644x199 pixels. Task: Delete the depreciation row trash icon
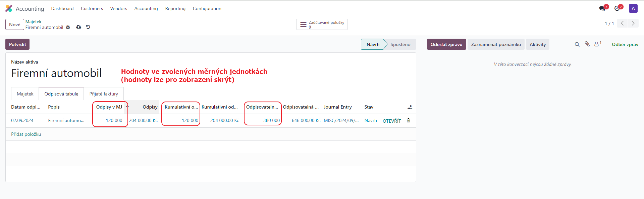(409, 120)
